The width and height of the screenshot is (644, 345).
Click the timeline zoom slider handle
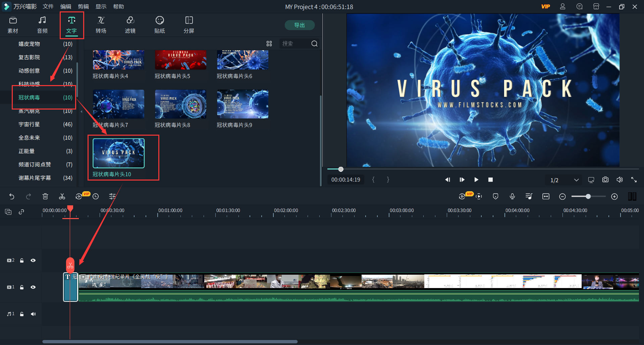[x=588, y=197]
